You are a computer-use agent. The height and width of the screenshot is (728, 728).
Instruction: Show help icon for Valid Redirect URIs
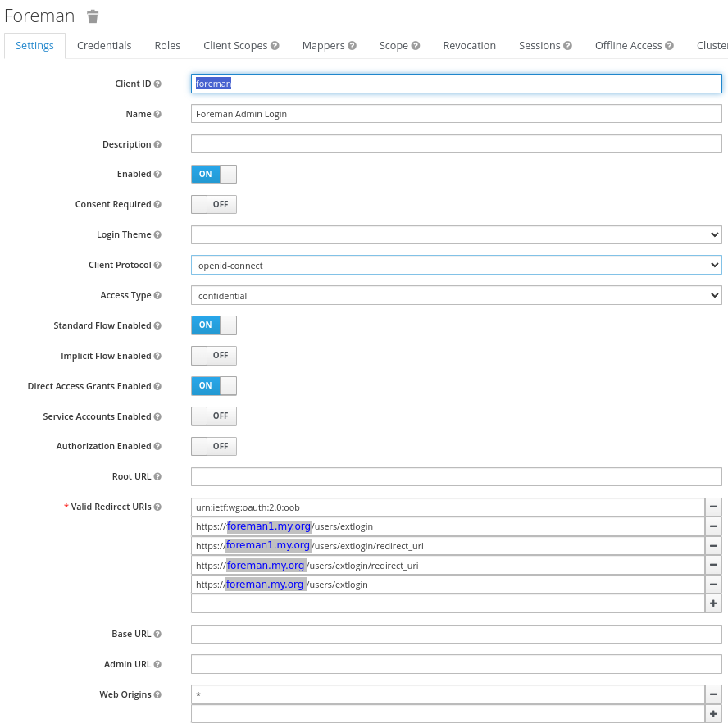click(157, 507)
